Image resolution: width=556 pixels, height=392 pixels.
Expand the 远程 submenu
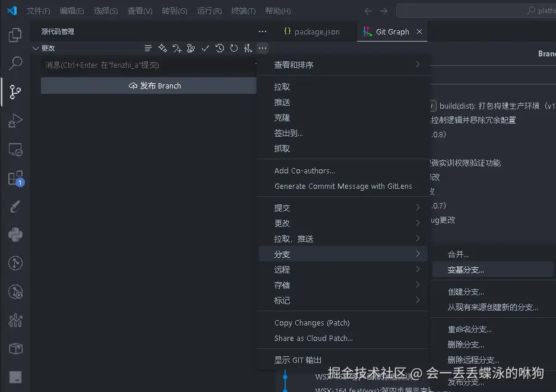343,270
